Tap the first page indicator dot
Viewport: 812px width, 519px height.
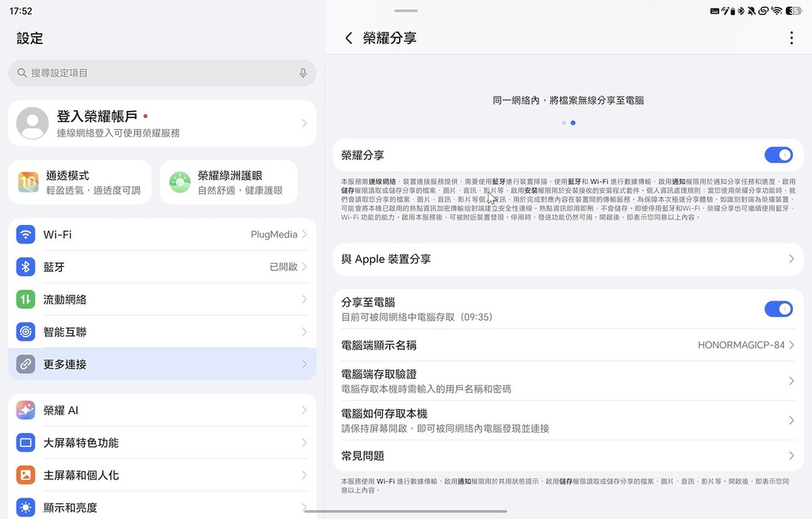pos(564,123)
